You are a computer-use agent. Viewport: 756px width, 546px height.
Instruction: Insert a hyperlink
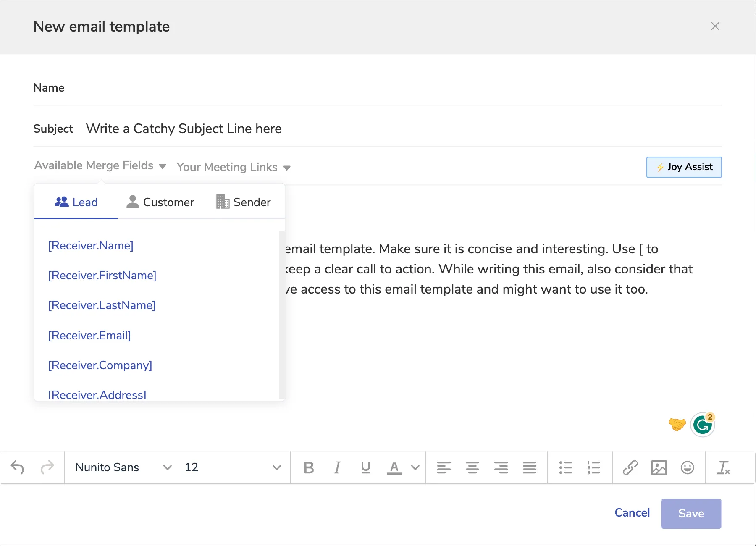point(630,467)
